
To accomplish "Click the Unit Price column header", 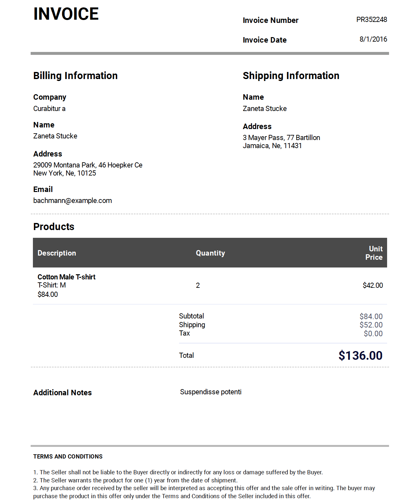I will point(374,253).
